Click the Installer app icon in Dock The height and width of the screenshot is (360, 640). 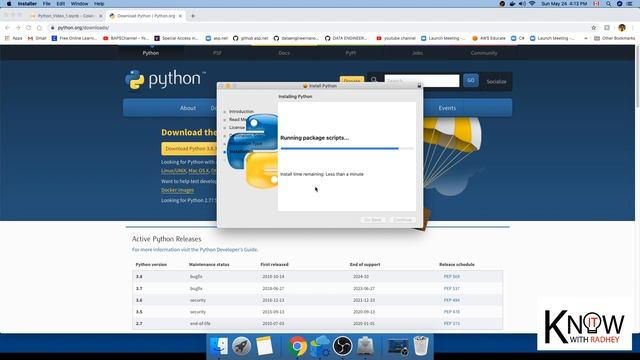pyautogui.click(x=365, y=346)
